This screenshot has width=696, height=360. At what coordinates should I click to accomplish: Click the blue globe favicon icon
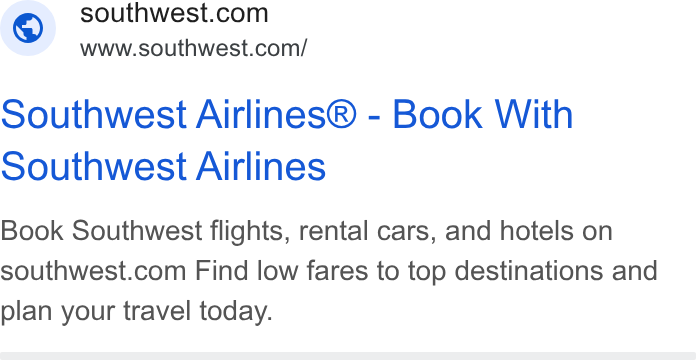tap(28, 28)
